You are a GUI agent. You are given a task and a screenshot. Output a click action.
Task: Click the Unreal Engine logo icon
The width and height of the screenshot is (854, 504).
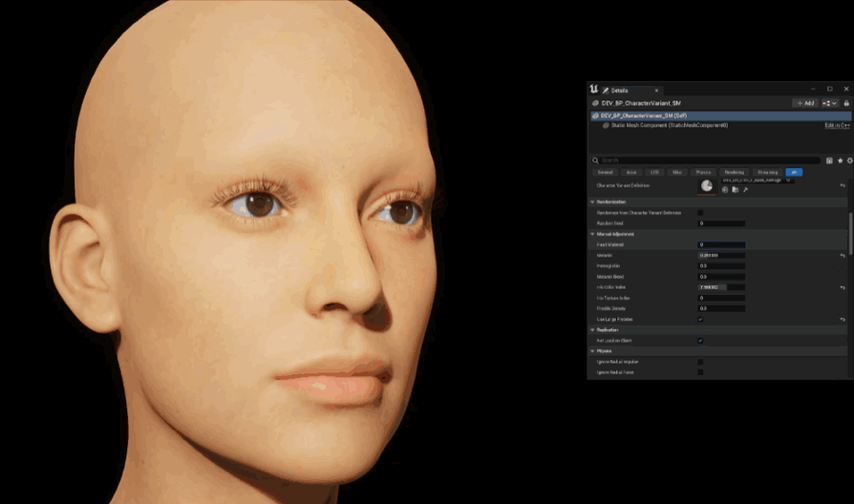[593, 89]
